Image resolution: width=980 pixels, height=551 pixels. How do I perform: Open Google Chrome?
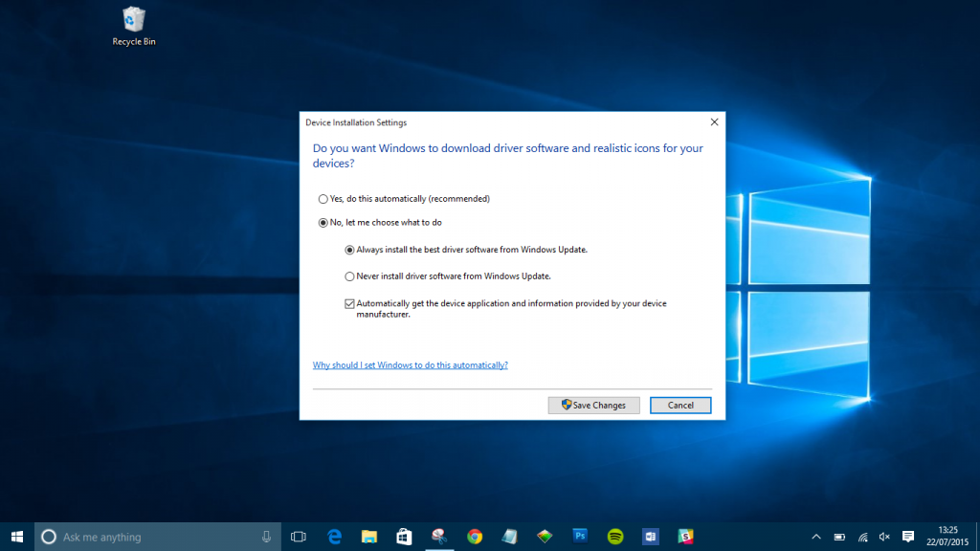(x=475, y=536)
